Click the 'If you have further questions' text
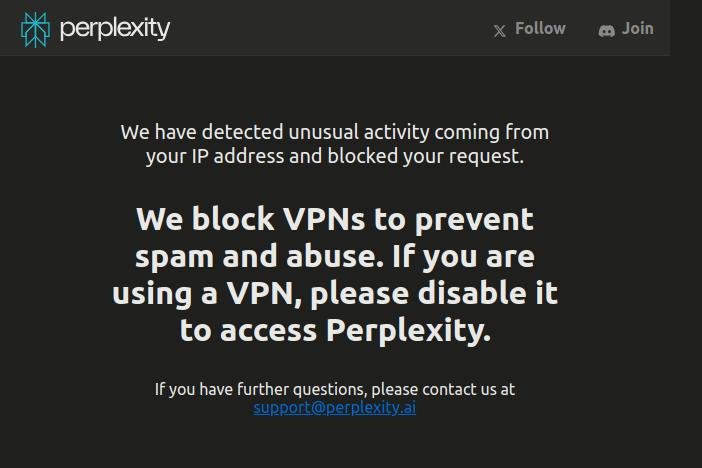This screenshot has width=702, height=468. pyautogui.click(x=335, y=389)
